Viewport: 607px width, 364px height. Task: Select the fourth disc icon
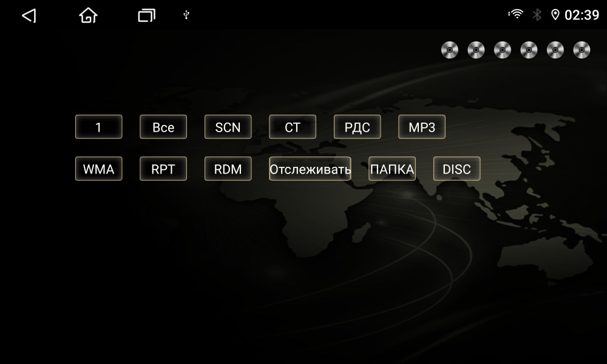529,50
